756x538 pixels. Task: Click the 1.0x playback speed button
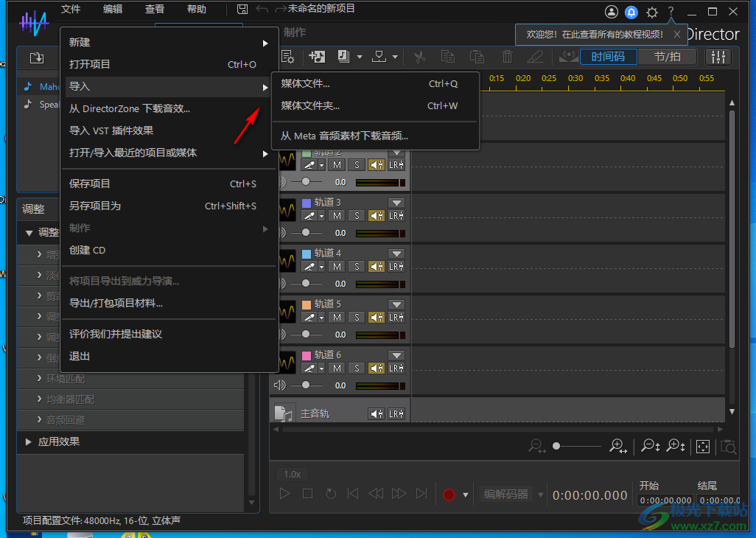293,475
